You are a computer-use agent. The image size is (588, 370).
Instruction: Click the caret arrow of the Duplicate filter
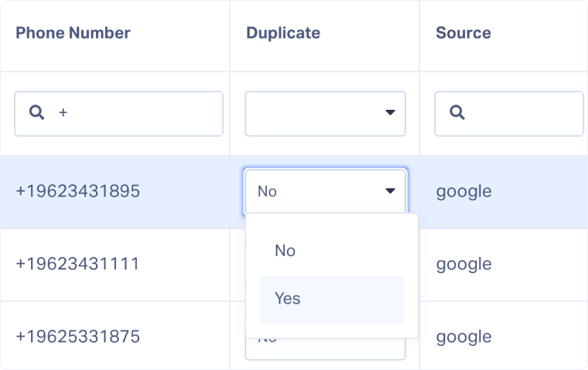click(390, 114)
